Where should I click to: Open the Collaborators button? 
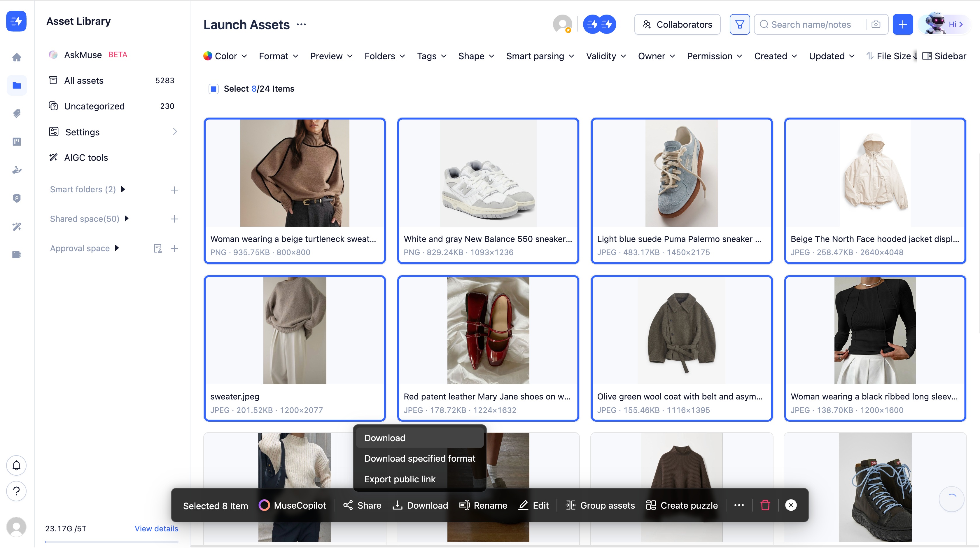pos(677,24)
